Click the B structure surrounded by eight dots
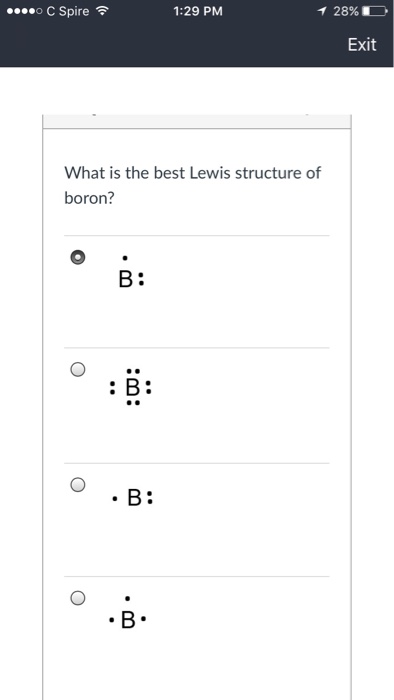The width and height of the screenshot is (394, 700). (x=131, y=387)
